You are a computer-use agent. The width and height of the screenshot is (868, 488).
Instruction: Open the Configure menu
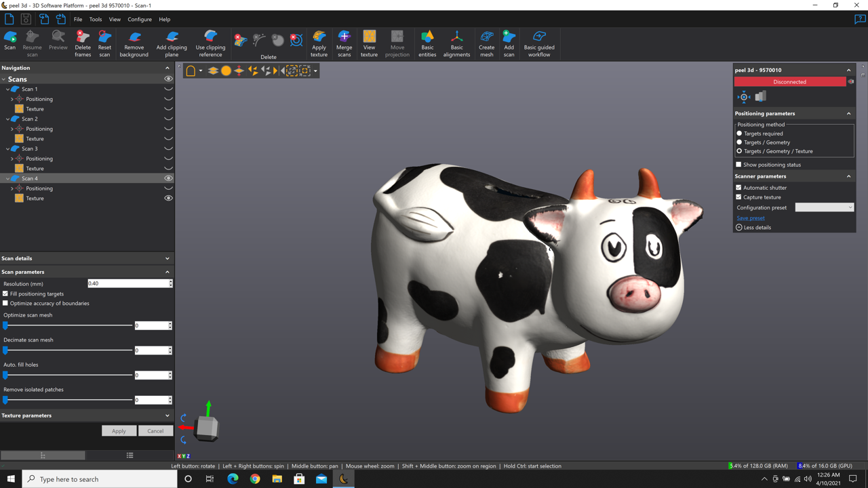coord(140,20)
